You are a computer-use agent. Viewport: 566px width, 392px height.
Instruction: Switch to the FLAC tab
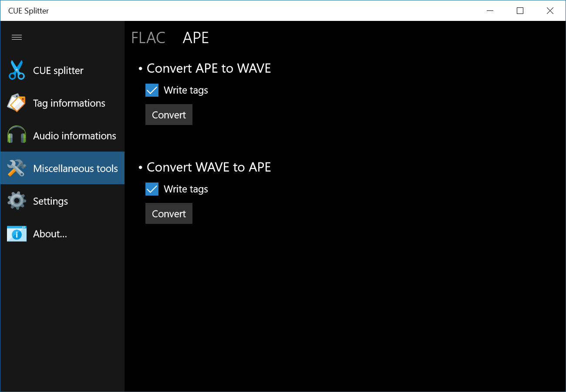point(148,38)
